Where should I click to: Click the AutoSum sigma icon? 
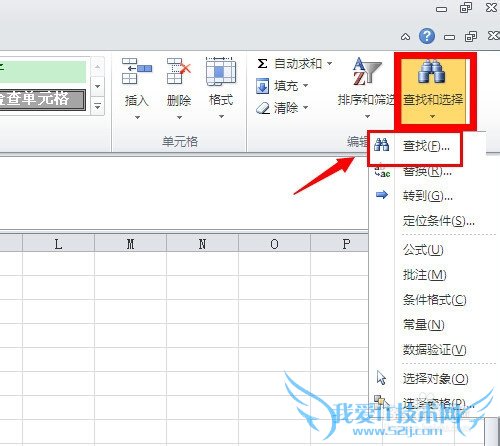click(262, 63)
